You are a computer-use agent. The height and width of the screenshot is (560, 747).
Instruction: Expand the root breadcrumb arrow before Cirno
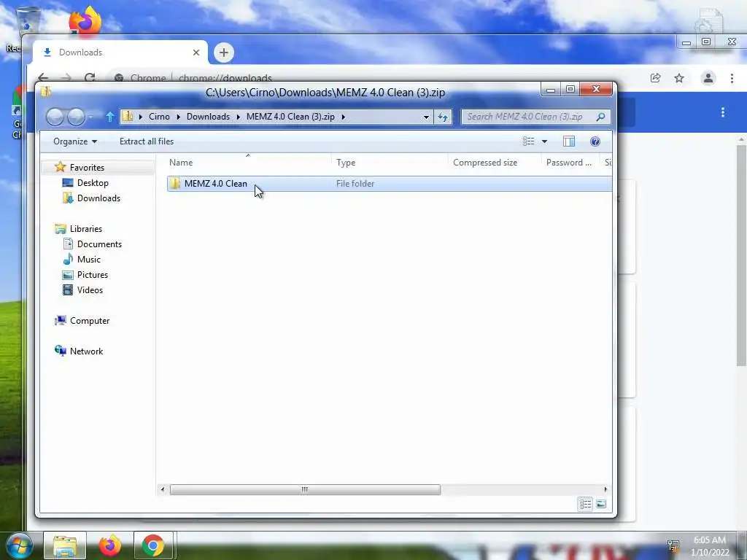(x=141, y=117)
